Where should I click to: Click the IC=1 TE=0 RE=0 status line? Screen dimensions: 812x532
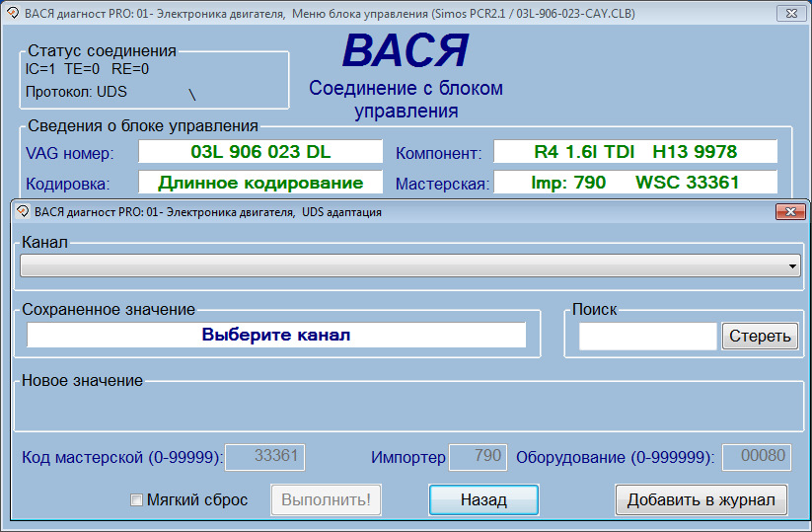pyautogui.click(x=87, y=69)
